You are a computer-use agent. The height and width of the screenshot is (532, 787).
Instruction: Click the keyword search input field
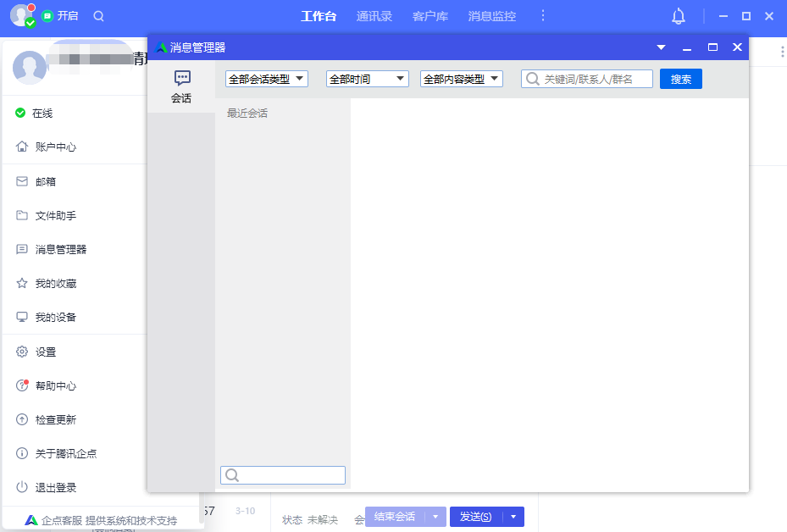pyautogui.click(x=586, y=78)
